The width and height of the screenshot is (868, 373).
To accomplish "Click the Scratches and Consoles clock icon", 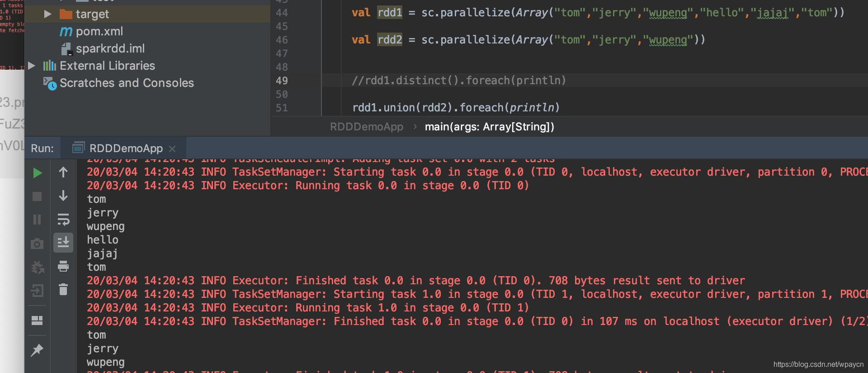I will (x=50, y=83).
